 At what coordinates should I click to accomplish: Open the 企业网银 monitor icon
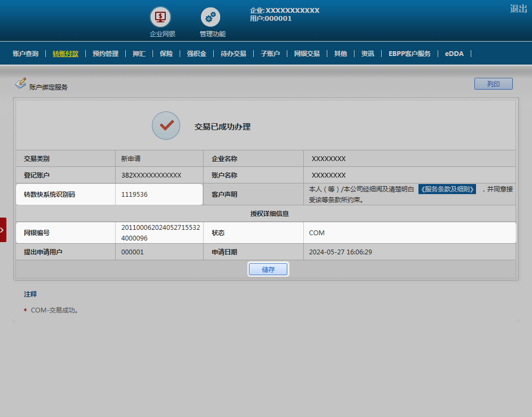click(160, 17)
